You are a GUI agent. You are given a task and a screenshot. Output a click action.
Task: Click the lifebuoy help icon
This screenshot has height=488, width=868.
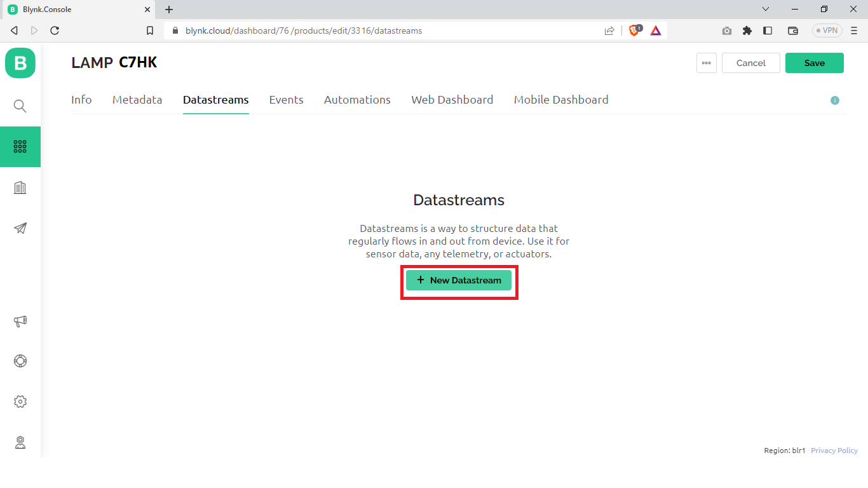click(x=20, y=361)
